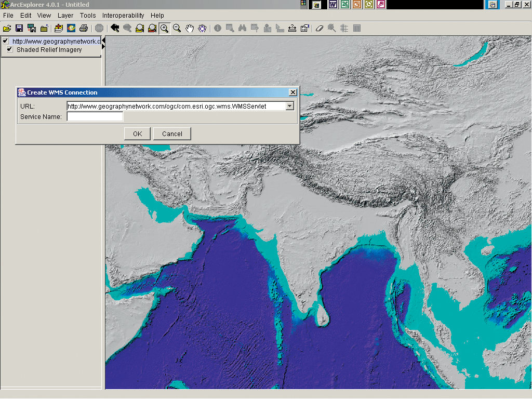Select the Zoom In magnifier tool
Viewport: 532px width, 399px height.
pos(165,28)
